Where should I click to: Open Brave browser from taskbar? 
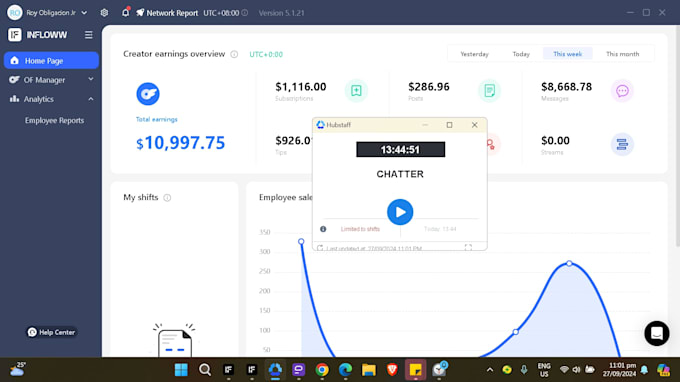(392, 370)
